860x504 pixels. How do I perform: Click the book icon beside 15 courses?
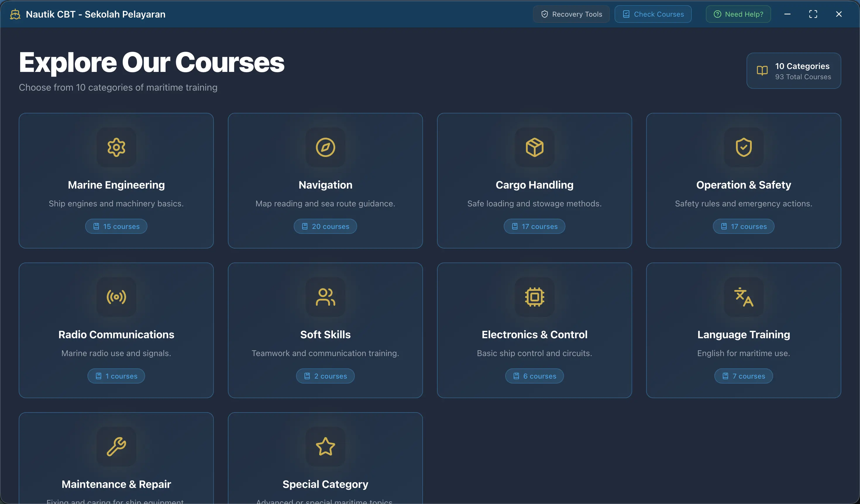[96, 227]
